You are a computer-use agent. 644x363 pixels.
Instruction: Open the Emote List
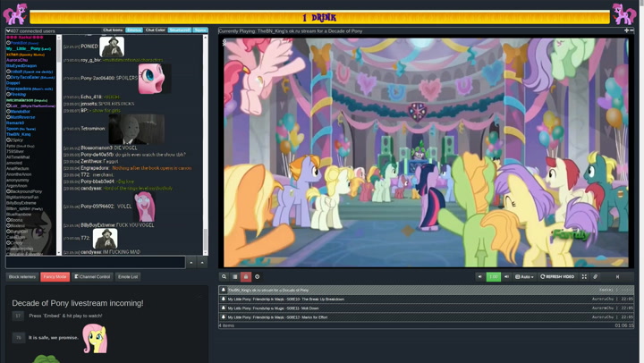(x=128, y=277)
